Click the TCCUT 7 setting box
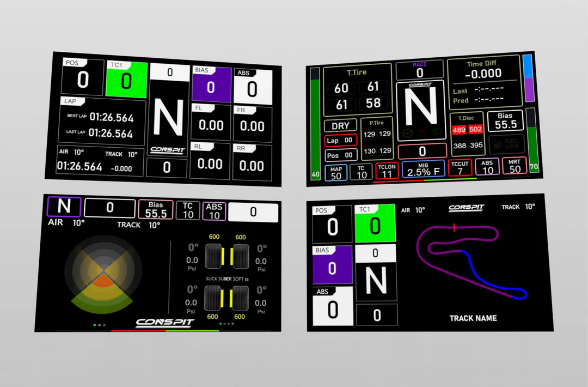 [x=460, y=168]
